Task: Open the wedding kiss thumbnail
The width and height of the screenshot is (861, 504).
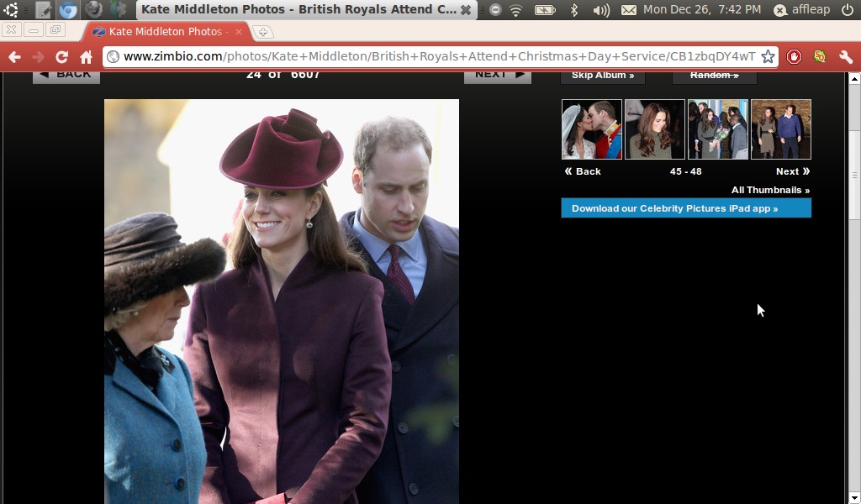Action: (592, 129)
